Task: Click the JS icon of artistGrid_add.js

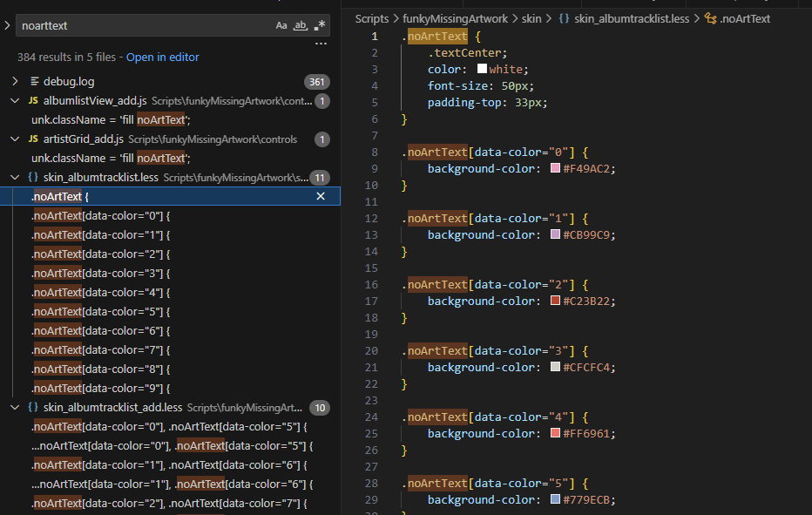Action: coord(33,139)
